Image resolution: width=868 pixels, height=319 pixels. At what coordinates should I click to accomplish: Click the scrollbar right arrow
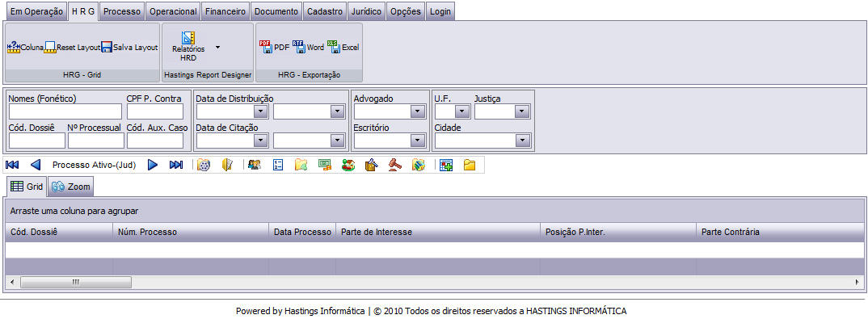pos(857,282)
